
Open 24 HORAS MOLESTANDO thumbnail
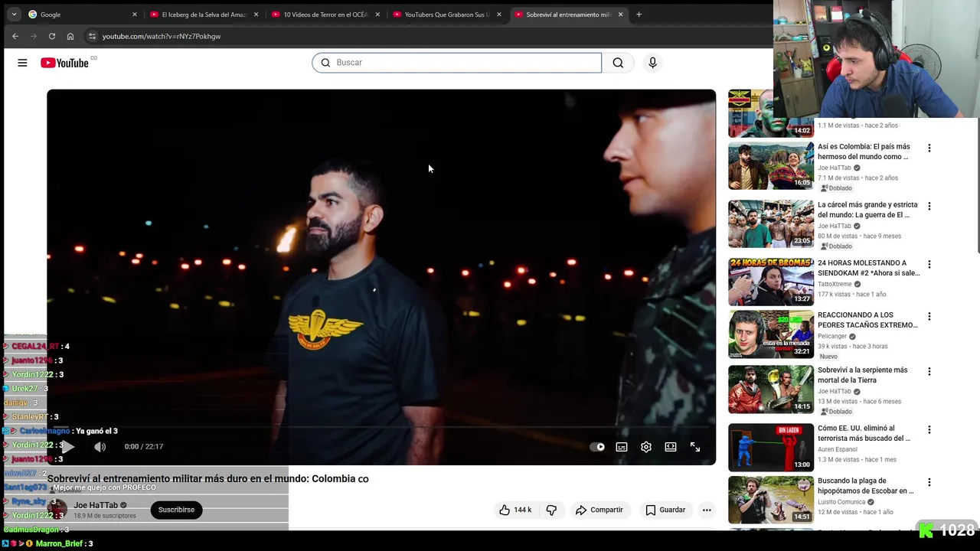[771, 282]
